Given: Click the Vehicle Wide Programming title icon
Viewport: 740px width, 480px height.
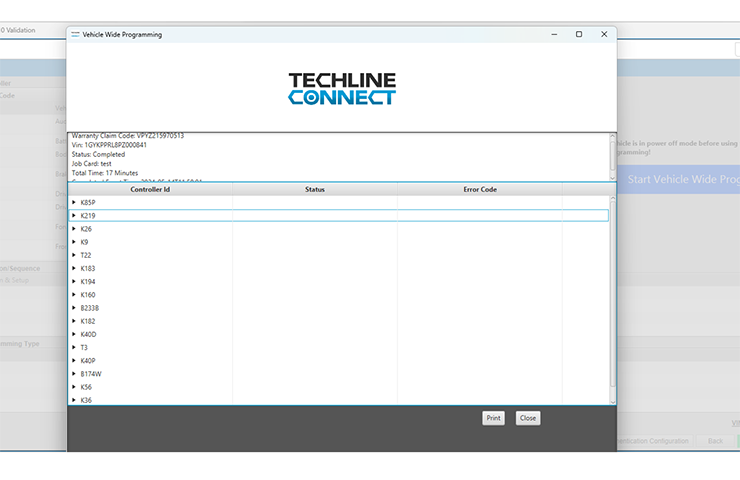Looking at the screenshot, I should point(75,34).
